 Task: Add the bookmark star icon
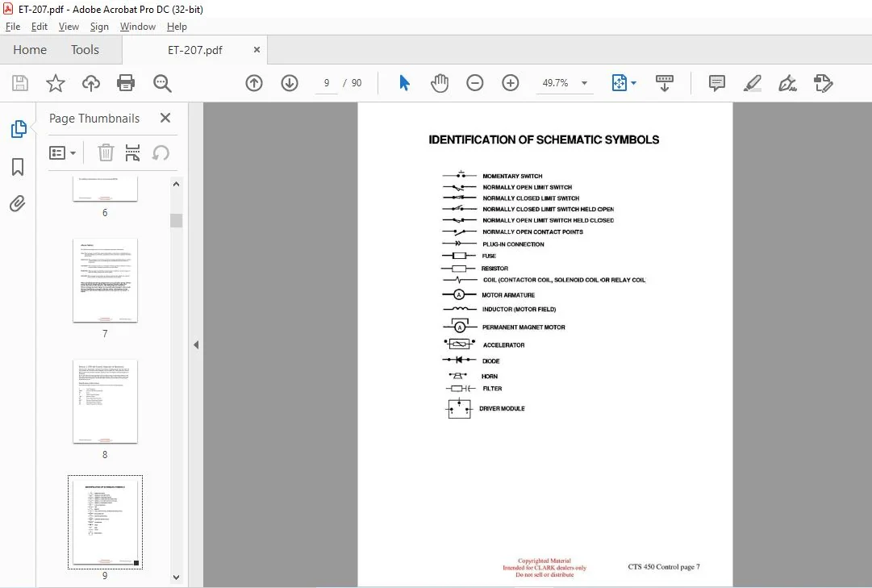(x=55, y=83)
